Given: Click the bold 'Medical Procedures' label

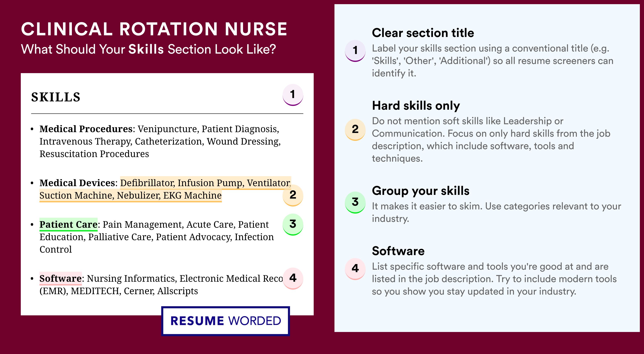Looking at the screenshot, I should coord(86,129).
